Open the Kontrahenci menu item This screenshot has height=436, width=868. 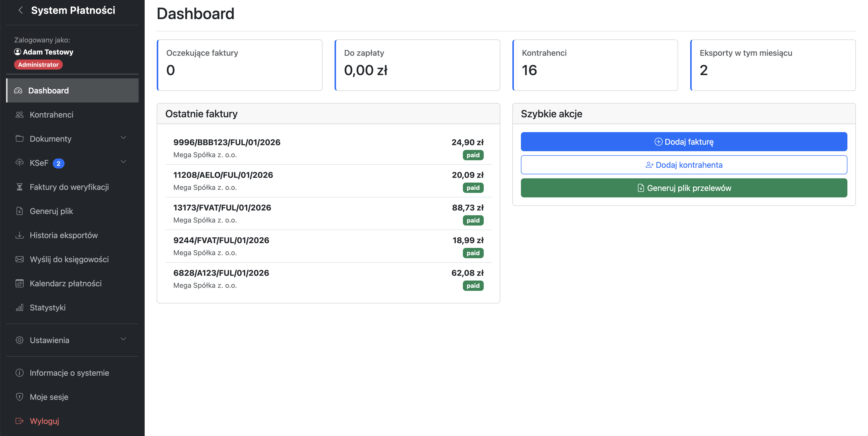coord(72,115)
